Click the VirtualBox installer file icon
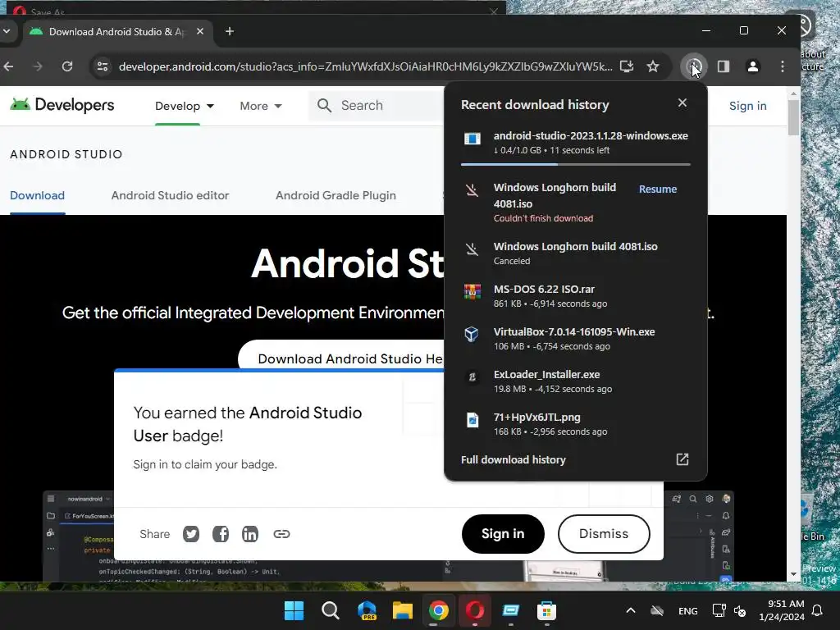 pyautogui.click(x=472, y=335)
